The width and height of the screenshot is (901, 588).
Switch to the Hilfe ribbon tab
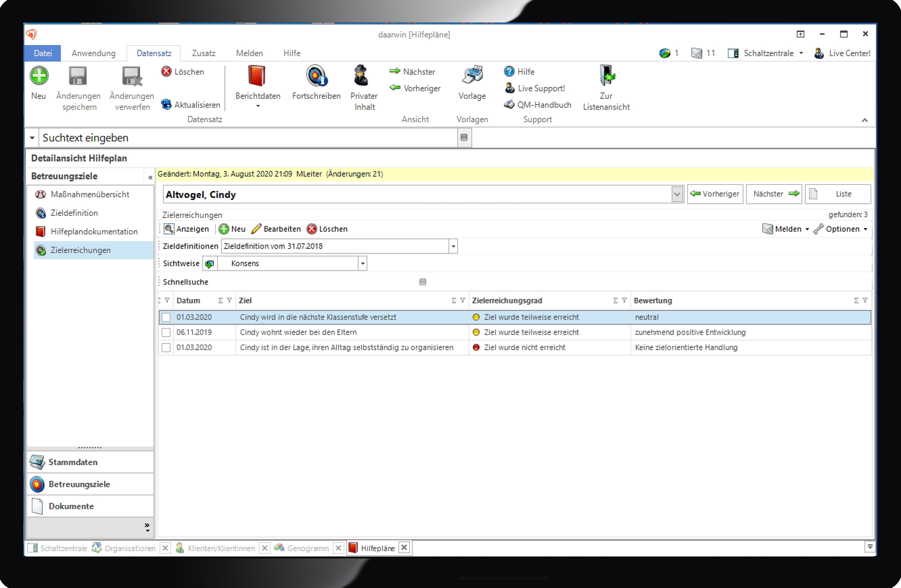292,53
